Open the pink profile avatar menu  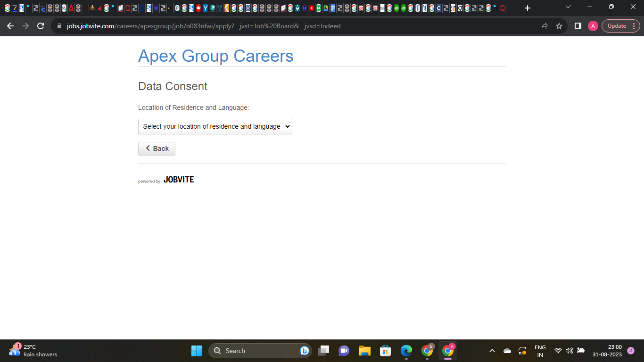[593, 26]
